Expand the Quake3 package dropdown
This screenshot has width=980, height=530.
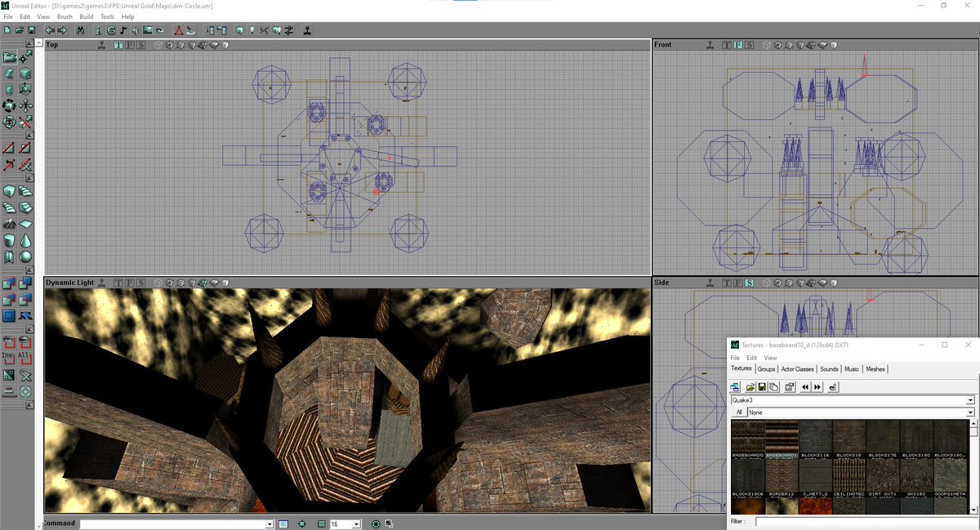[x=970, y=400]
